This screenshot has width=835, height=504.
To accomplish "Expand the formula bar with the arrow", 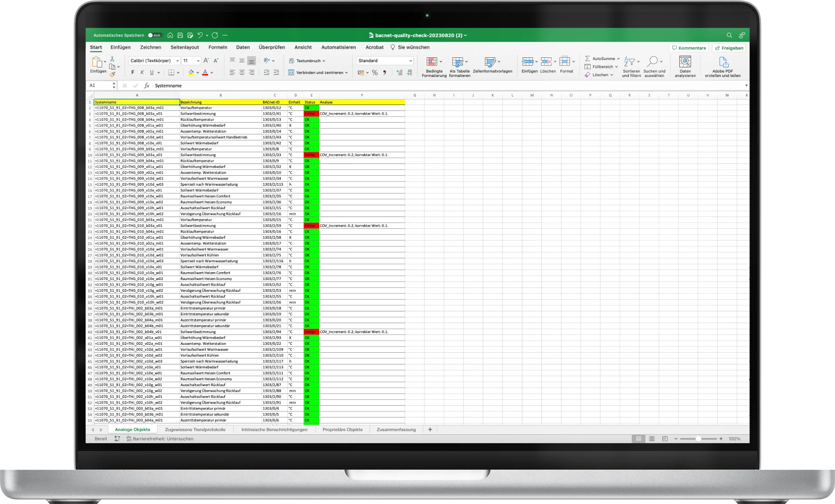I will pos(746,86).
